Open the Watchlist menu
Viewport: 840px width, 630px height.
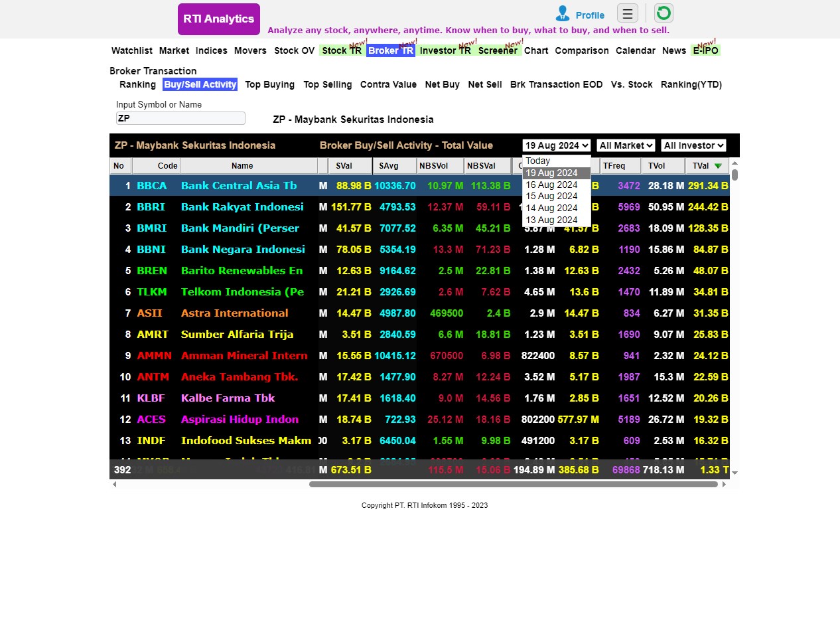coord(132,50)
